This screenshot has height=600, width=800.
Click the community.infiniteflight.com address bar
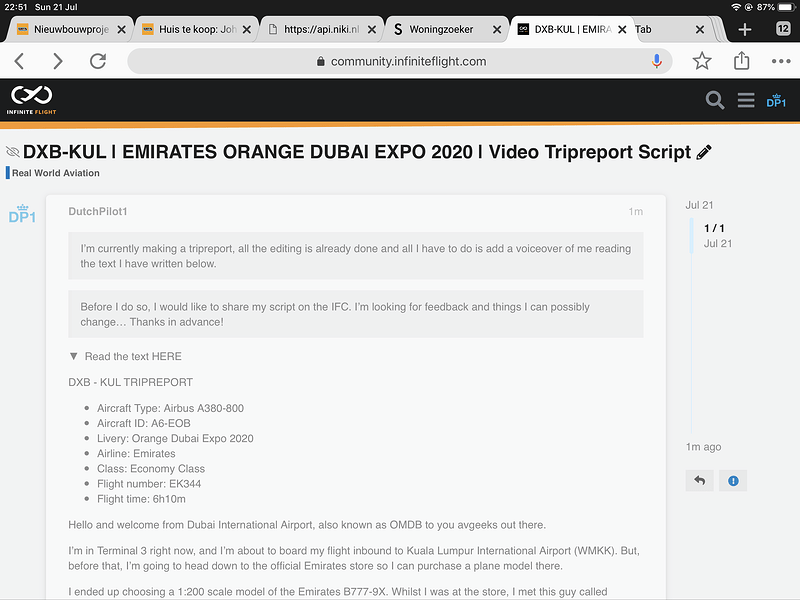click(399, 61)
